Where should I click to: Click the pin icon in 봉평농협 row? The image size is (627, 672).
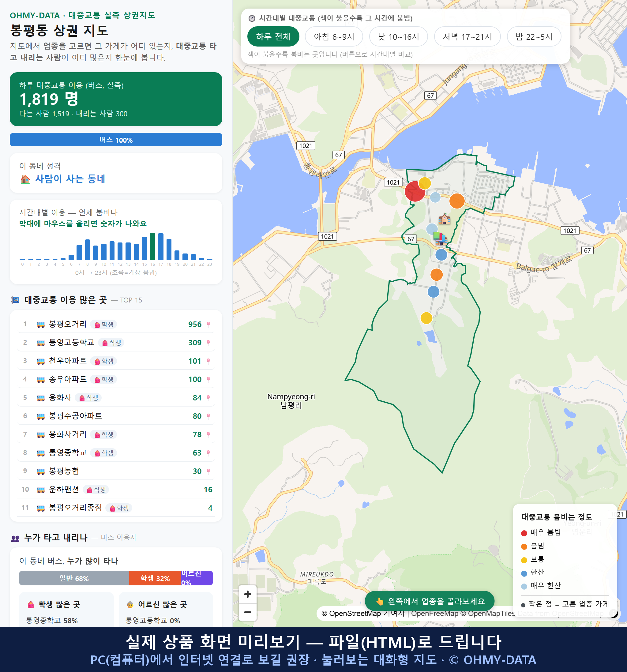[x=208, y=471]
